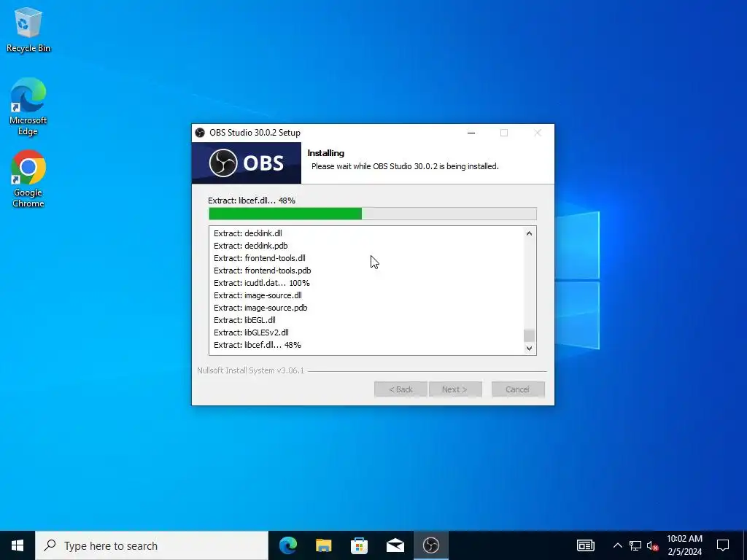Click the greyed-out close button of OBS Setup
747x560 pixels.
click(x=538, y=133)
